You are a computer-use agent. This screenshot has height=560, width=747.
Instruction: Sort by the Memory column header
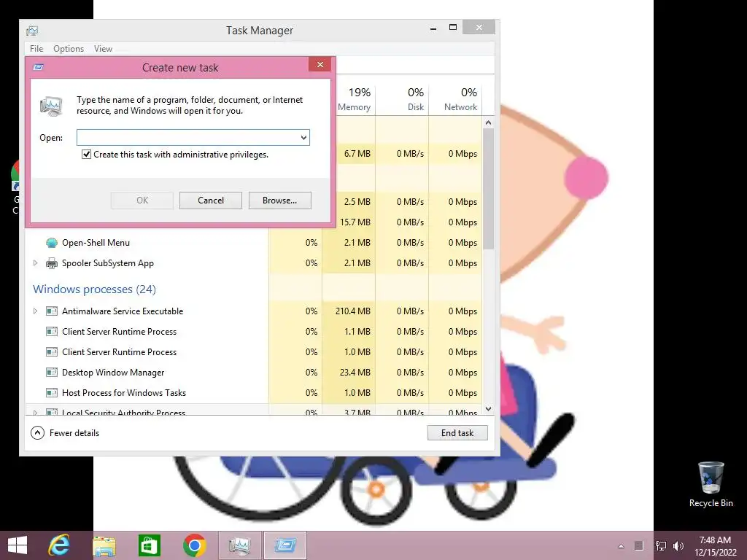(x=354, y=99)
